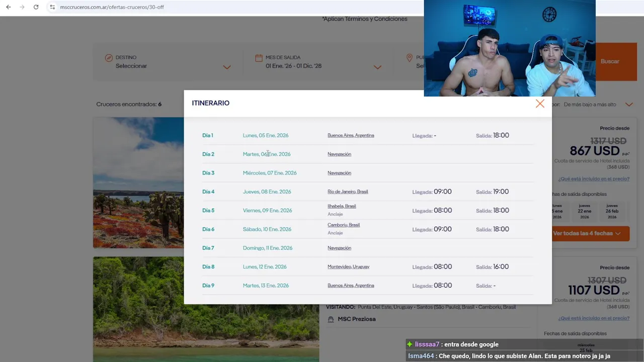Click the streamer webcam overlay
The width and height of the screenshot is (644, 362).
[510, 48]
